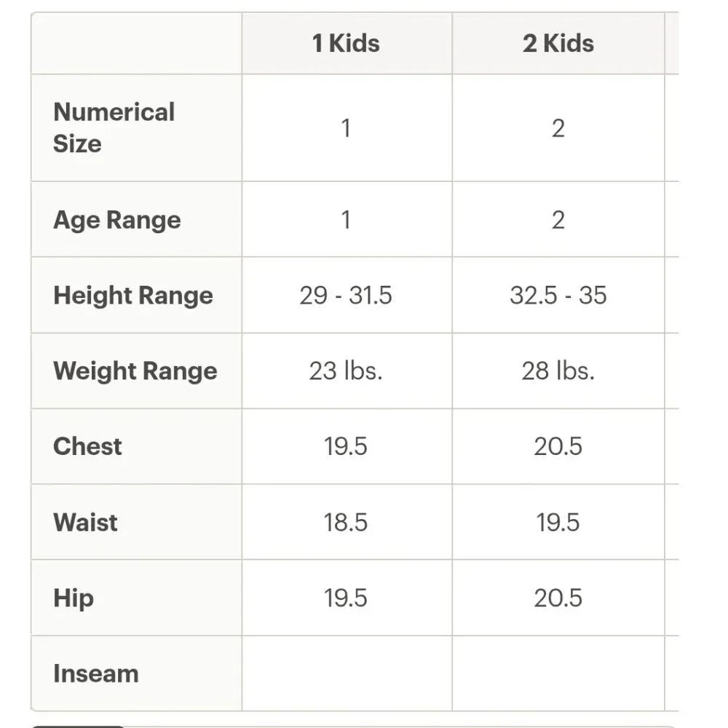Click the Inseam row label
728x728 pixels.
[x=95, y=673]
